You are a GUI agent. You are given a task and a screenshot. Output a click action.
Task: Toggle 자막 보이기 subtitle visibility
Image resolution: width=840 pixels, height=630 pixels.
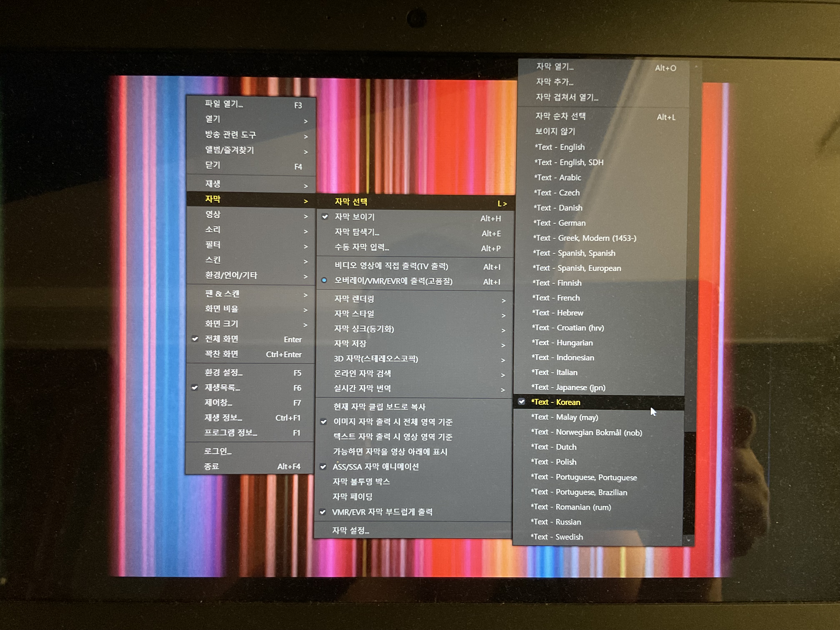tap(415, 217)
